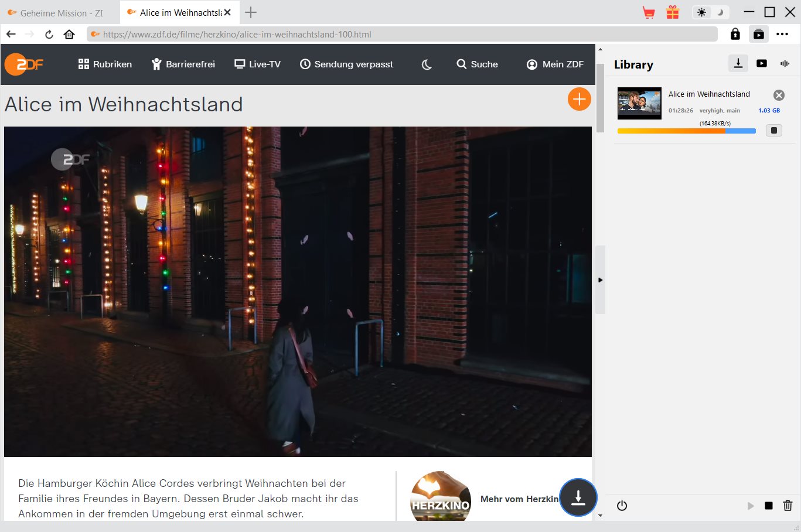The image size is (801, 532).
Task: Reload the current page
Action: pyautogui.click(x=49, y=34)
